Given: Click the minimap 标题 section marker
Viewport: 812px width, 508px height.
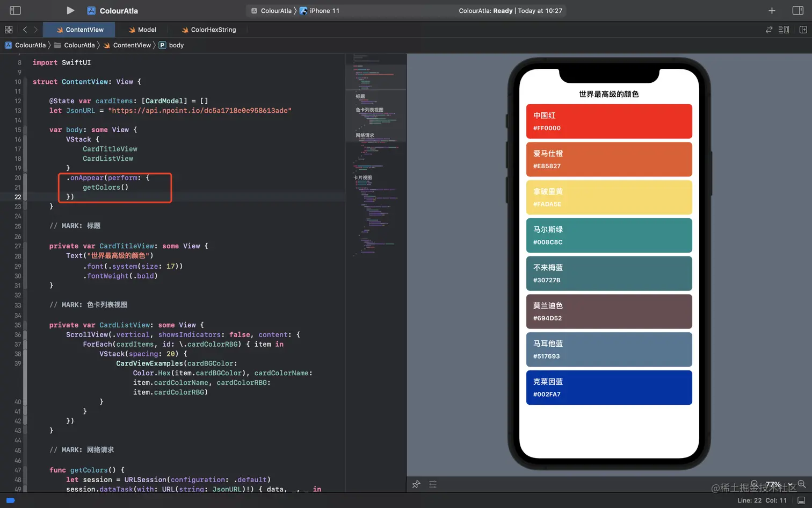Looking at the screenshot, I should coord(360,96).
